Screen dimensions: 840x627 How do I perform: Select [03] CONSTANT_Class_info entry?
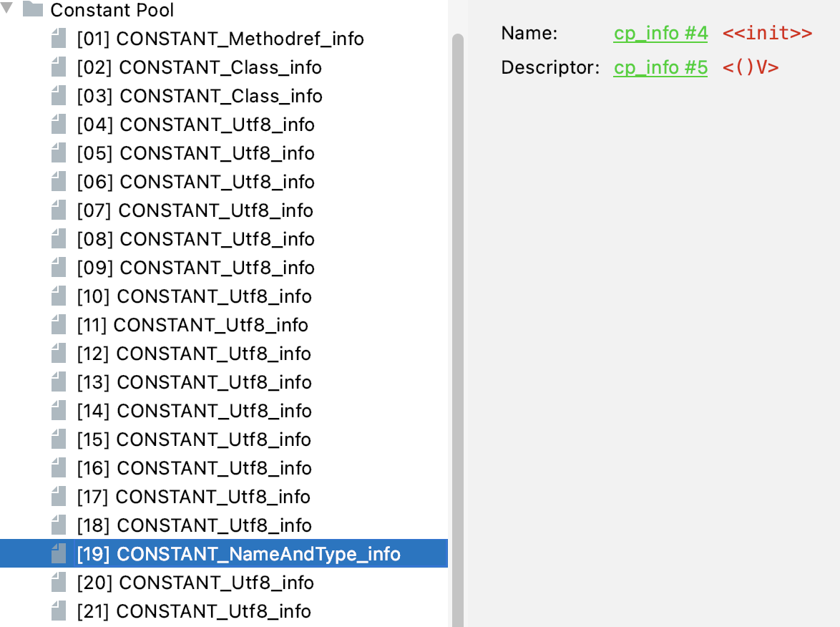[200, 96]
